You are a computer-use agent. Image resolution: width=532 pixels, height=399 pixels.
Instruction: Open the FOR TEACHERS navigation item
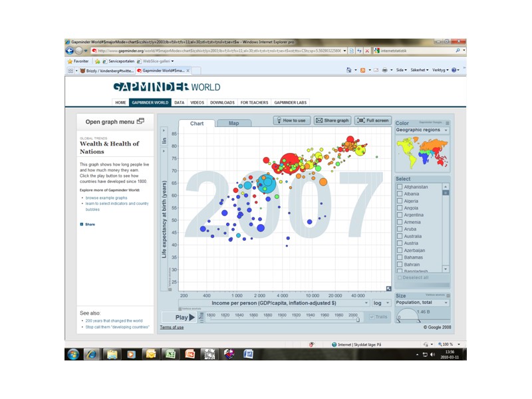[254, 102]
